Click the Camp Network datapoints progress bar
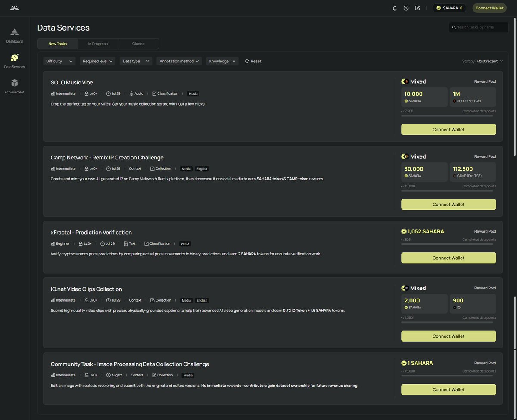517x420 pixels. coord(447,190)
